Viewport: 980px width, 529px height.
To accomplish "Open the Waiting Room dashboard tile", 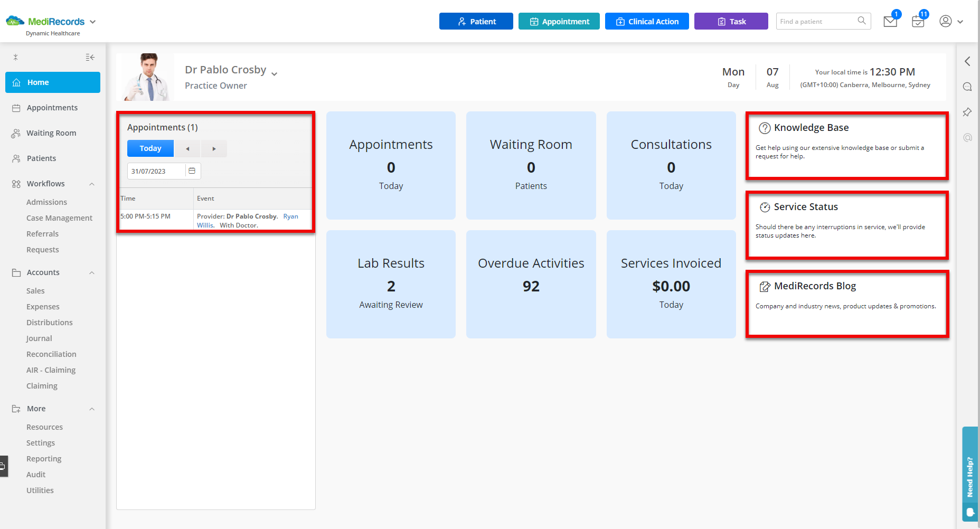I will pos(531,165).
